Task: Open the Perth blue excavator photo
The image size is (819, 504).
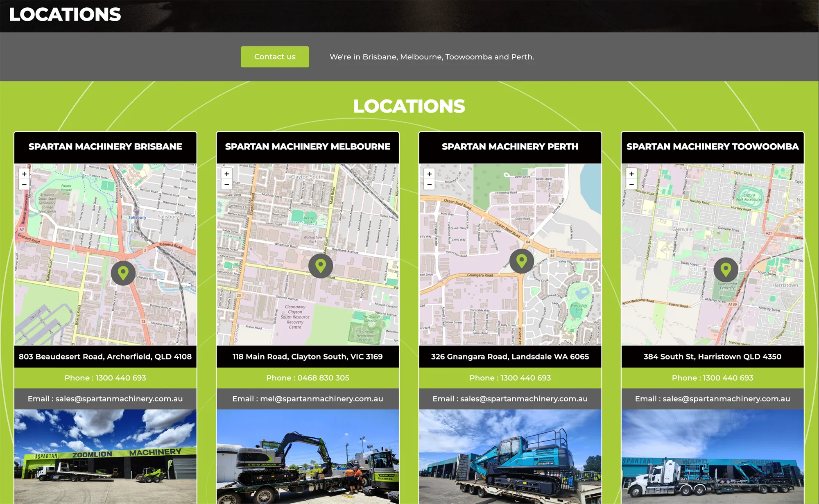Action: pos(510,457)
